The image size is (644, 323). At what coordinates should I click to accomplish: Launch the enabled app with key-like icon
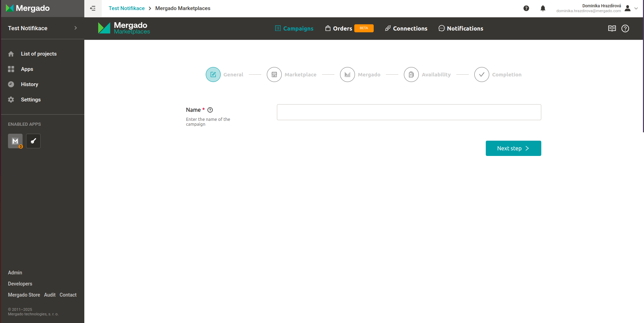pyautogui.click(x=33, y=141)
